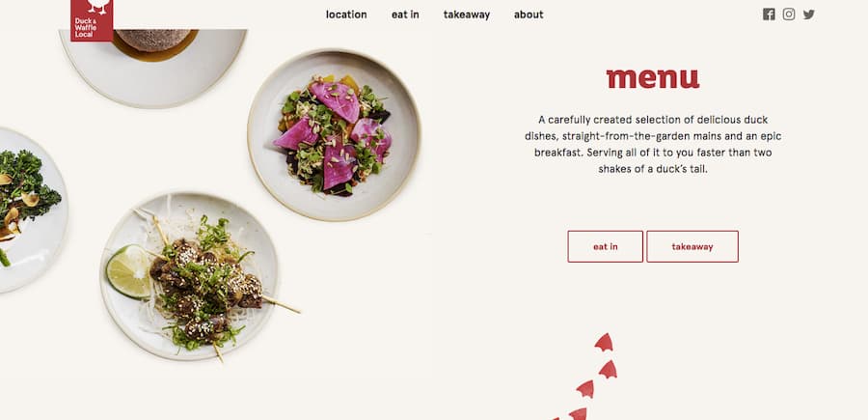Click the menu description paragraph text
This screenshot has width=868, height=420.
pos(653,144)
